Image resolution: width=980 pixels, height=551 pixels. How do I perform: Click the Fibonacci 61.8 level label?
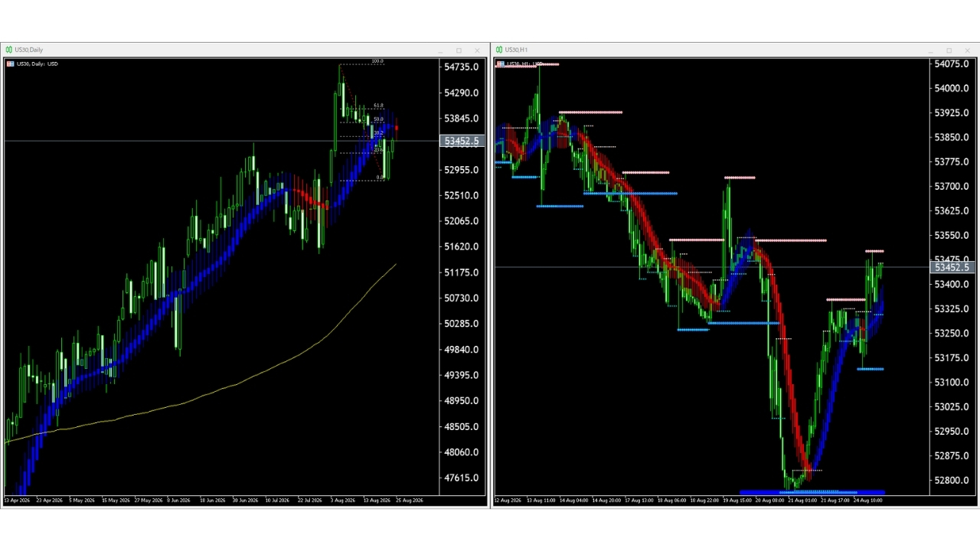point(379,106)
